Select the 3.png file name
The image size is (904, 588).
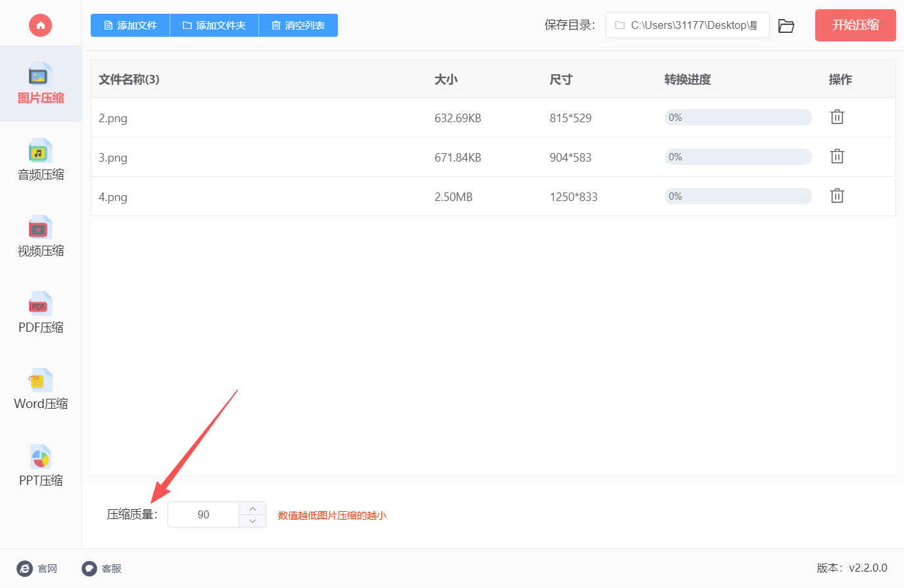113,158
